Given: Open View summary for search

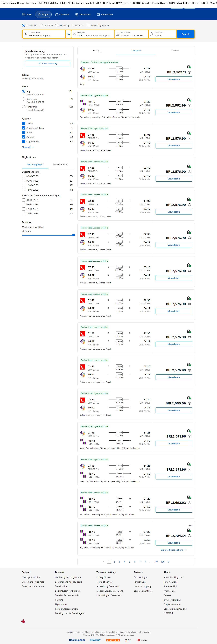Looking at the screenshot, I should pyautogui.click(x=48, y=64).
